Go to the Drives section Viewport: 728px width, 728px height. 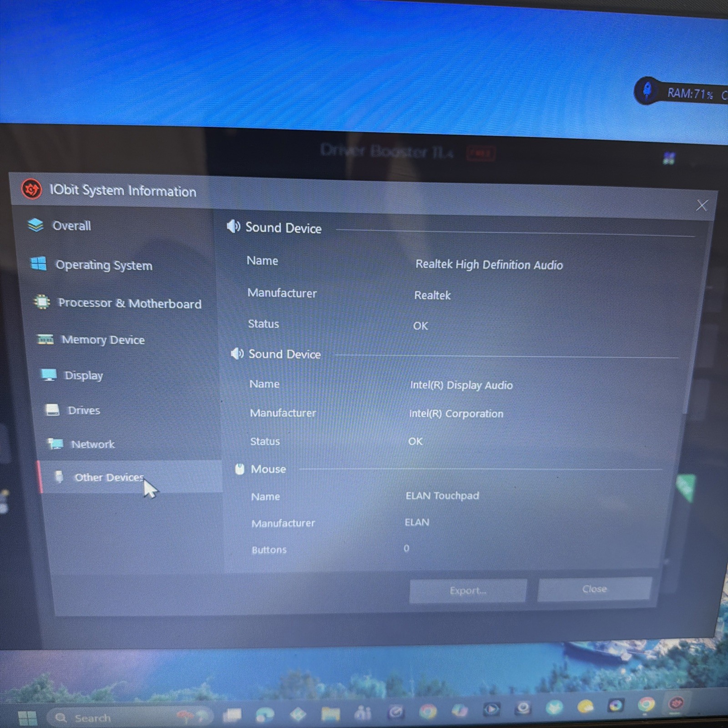pyautogui.click(x=84, y=410)
